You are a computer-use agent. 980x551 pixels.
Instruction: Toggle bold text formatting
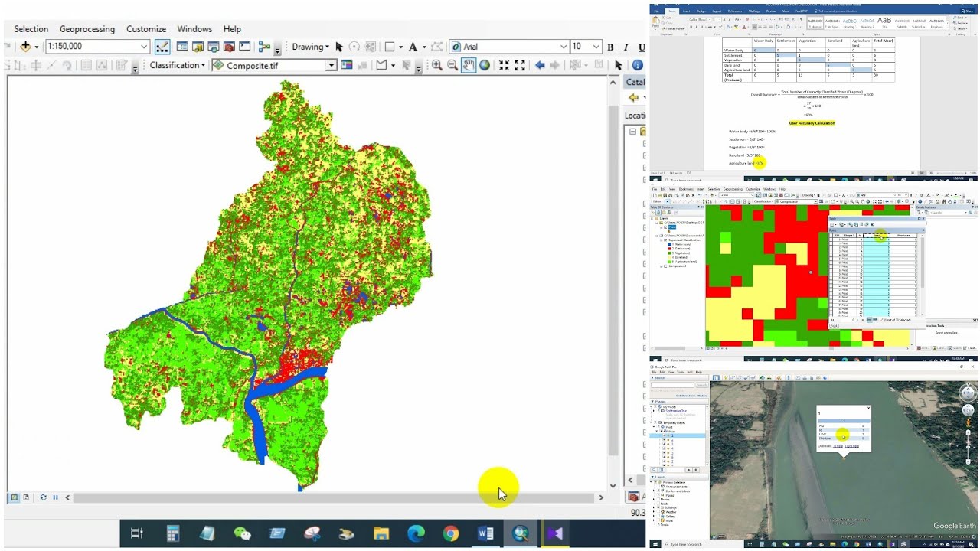610,47
